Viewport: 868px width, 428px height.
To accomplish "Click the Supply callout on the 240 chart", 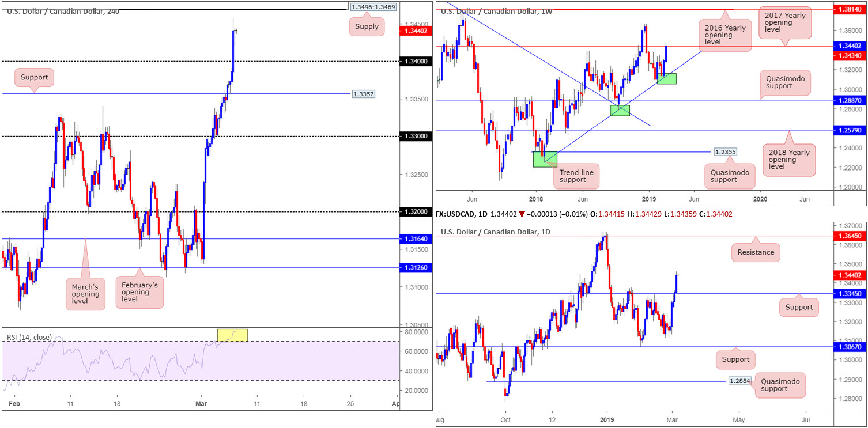I will coord(367,26).
